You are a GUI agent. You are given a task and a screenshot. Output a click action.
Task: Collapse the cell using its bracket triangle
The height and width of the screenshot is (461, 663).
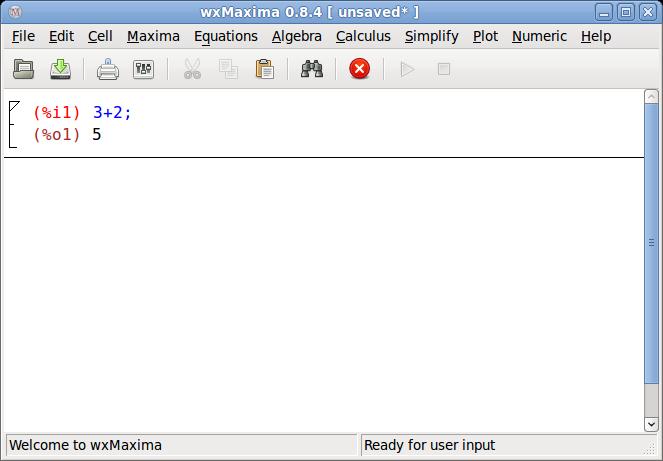pos(14,106)
